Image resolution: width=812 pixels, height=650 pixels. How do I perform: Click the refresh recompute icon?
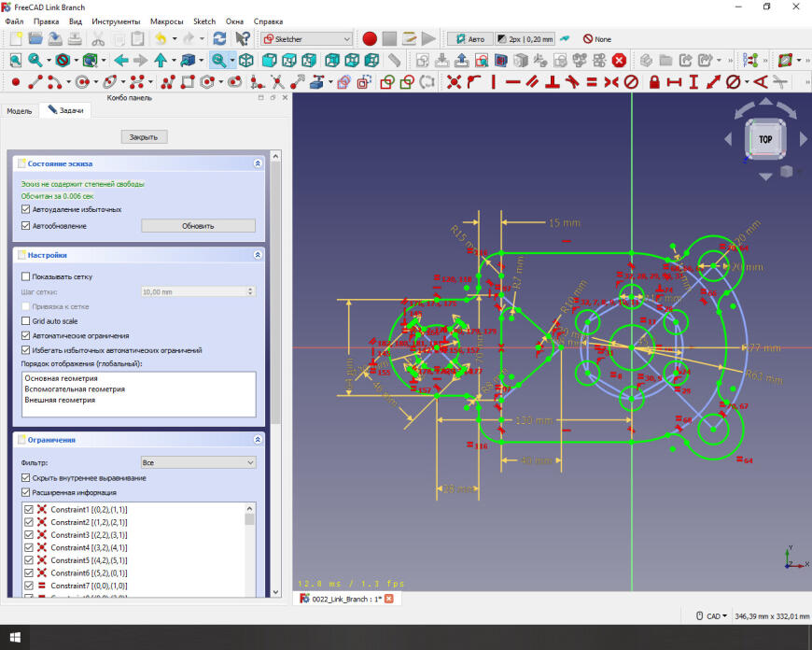click(x=219, y=39)
